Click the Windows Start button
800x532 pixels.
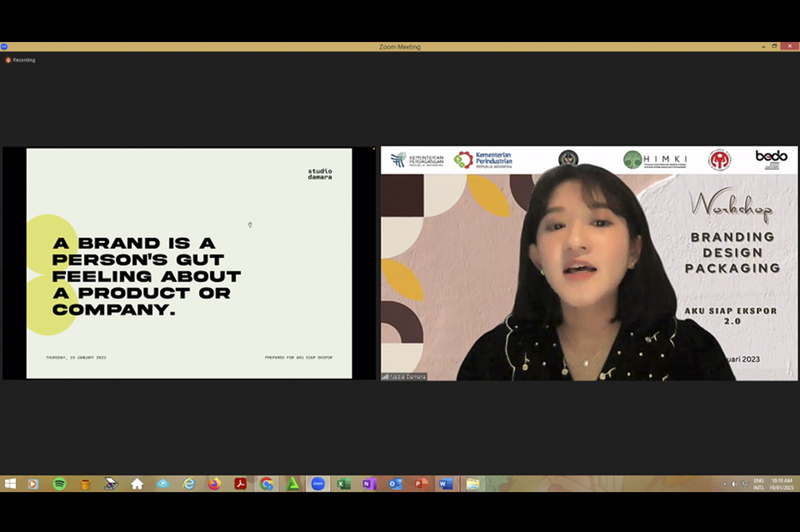point(10,484)
